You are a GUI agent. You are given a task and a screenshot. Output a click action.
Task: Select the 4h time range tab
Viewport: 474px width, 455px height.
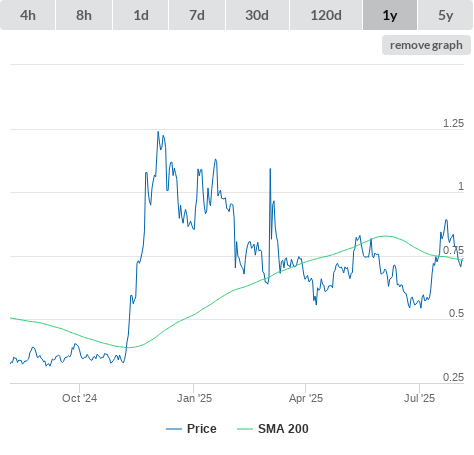(x=28, y=15)
